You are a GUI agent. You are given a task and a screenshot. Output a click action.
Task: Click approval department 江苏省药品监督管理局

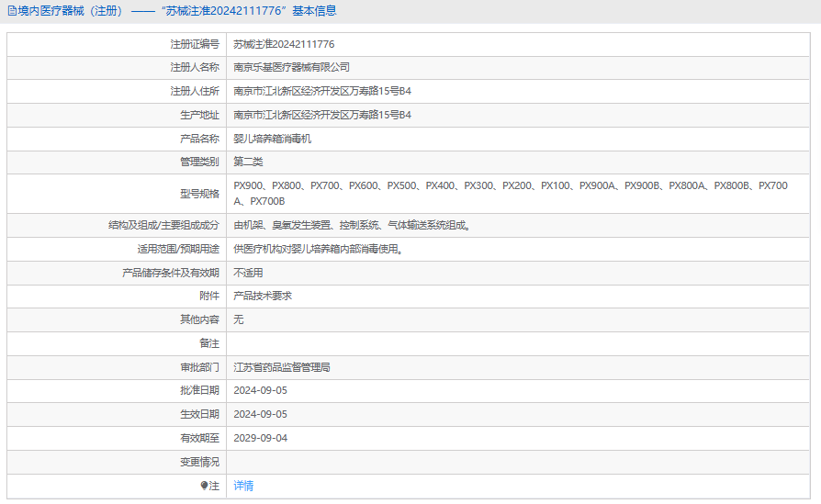282,367
